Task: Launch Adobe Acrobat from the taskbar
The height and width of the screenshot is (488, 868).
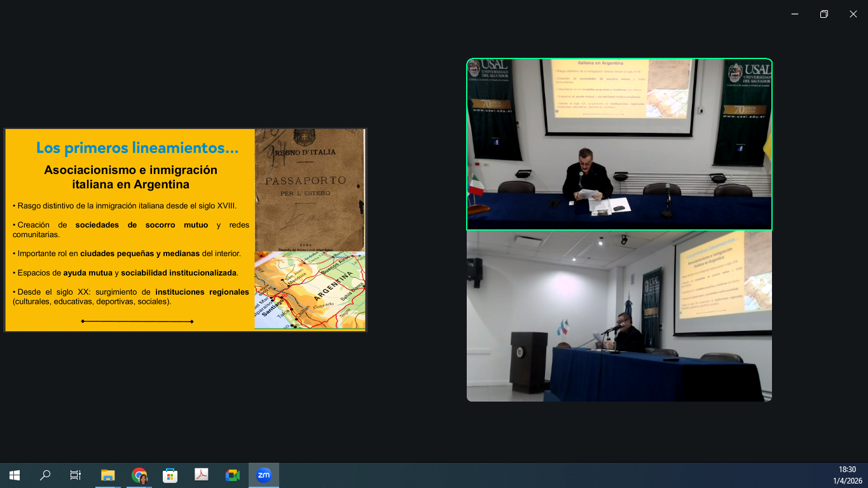Action: (x=201, y=475)
